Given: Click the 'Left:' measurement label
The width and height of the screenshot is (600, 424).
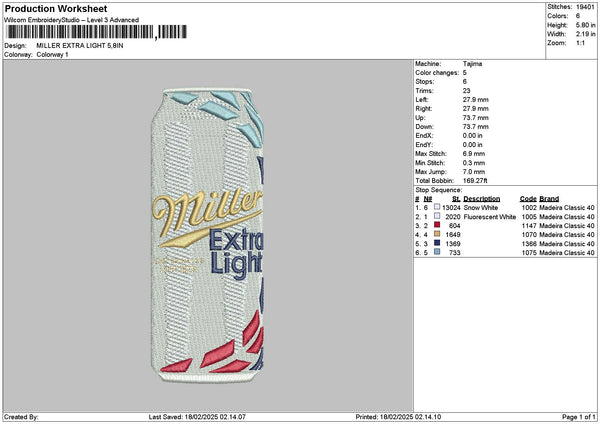Looking at the screenshot, I should coord(423,100).
